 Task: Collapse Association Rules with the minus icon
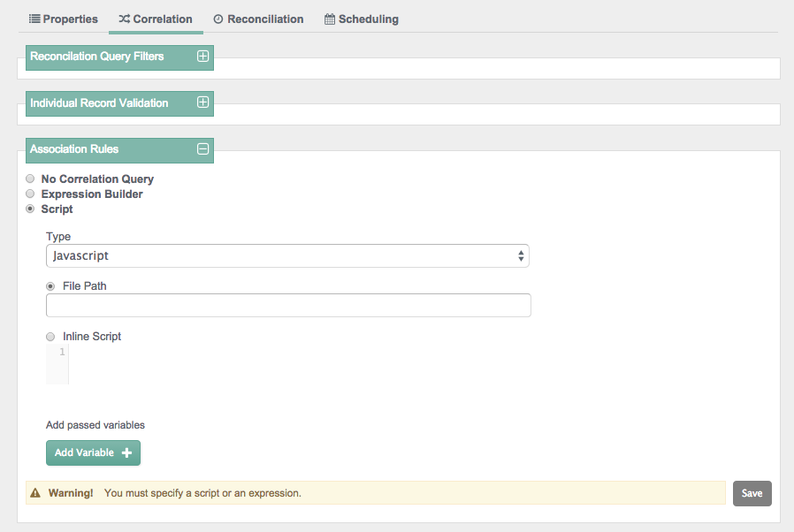pyautogui.click(x=202, y=148)
